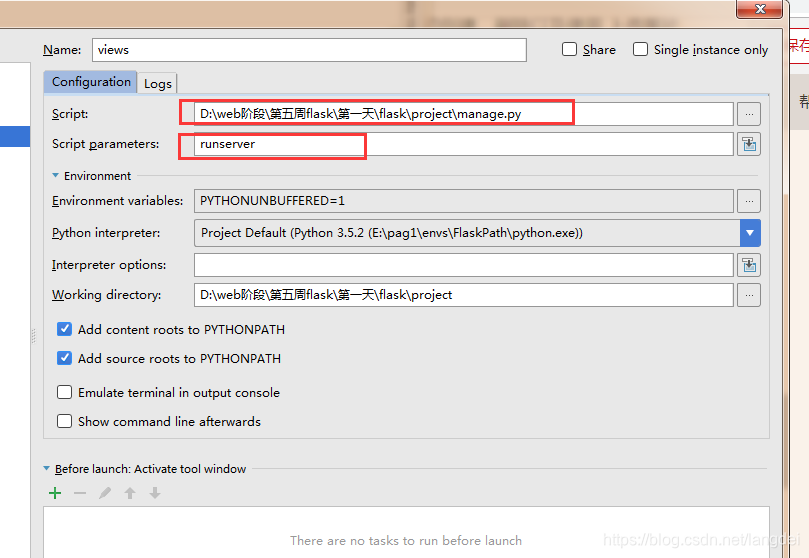Open the Environment variables edit button
The width and height of the screenshot is (809, 558).
pos(749,201)
